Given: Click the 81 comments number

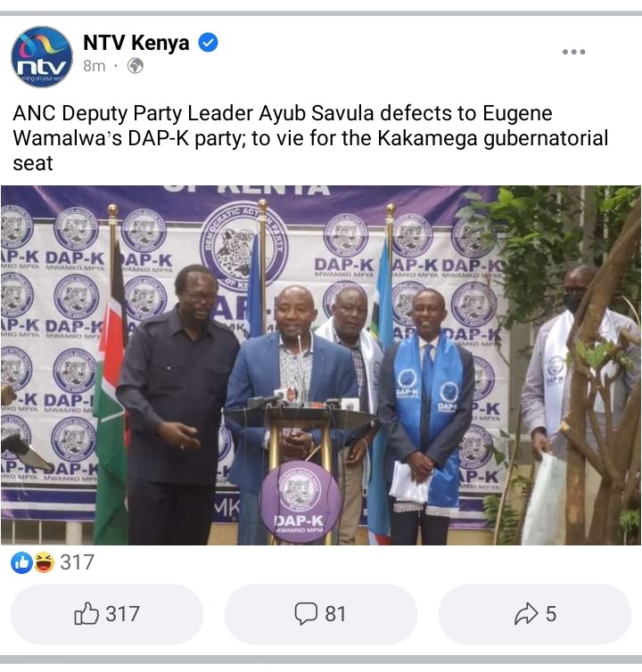Looking at the screenshot, I should [x=335, y=614].
